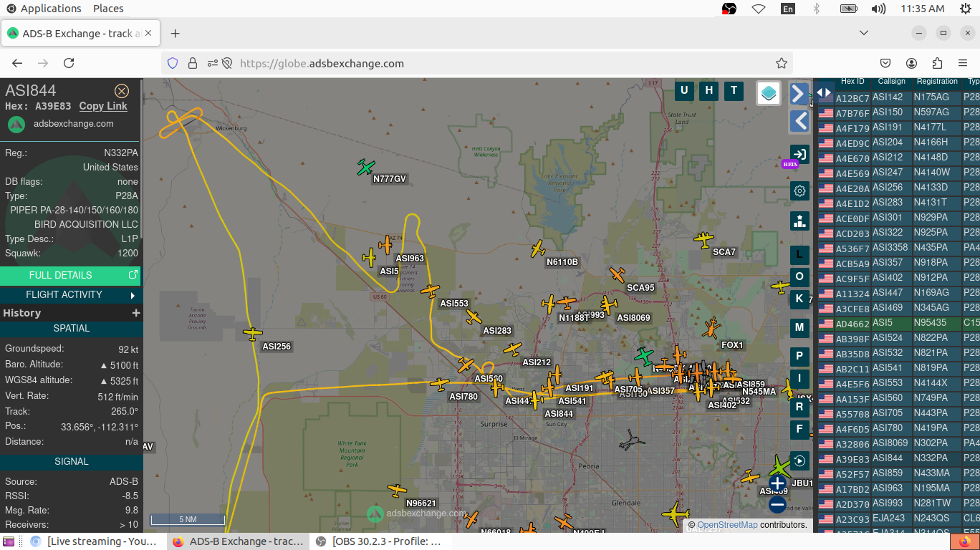This screenshot has height=550, width=980.
Task: Open the map layers selector icon
Action: tap(769, 93)
